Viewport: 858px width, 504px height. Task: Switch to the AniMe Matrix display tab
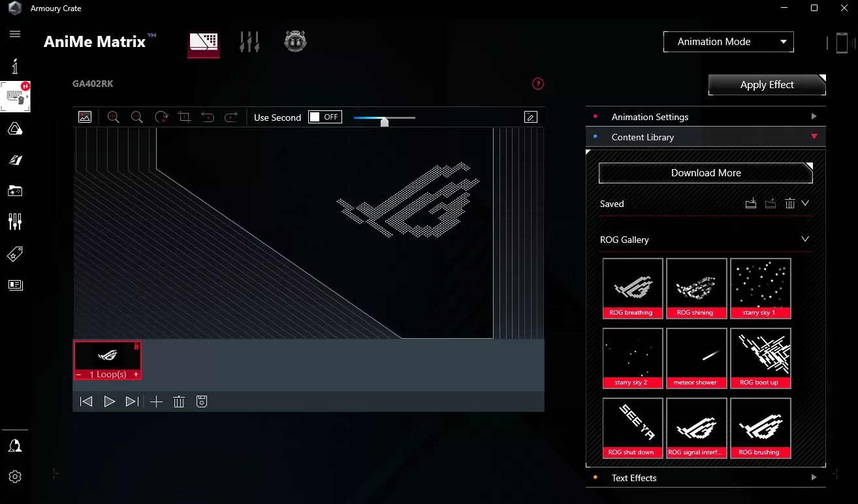(x=204, y=43)
